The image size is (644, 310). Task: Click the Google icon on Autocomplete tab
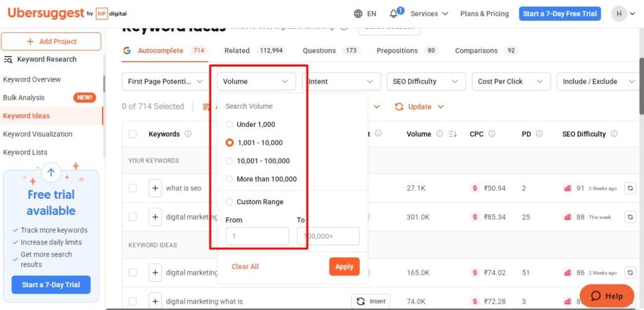(x=127, y=50)
